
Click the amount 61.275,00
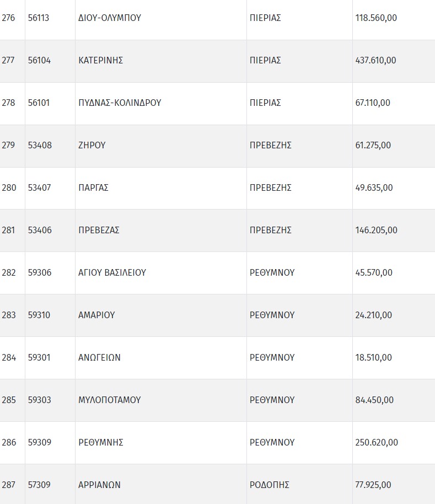(x=373, y=145)
